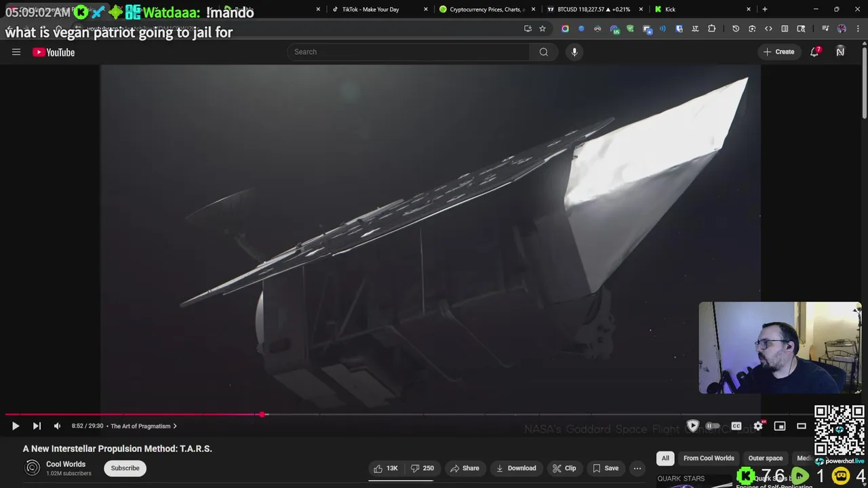This screenshot has width=868, height=488.
Task: Click the main video frame
Action: pos(431,239)
